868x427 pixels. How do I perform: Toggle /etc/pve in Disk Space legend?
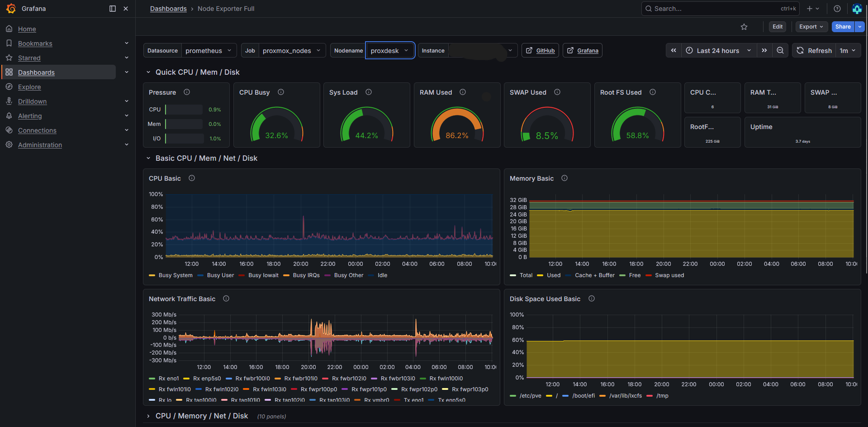tap(531, 395)
